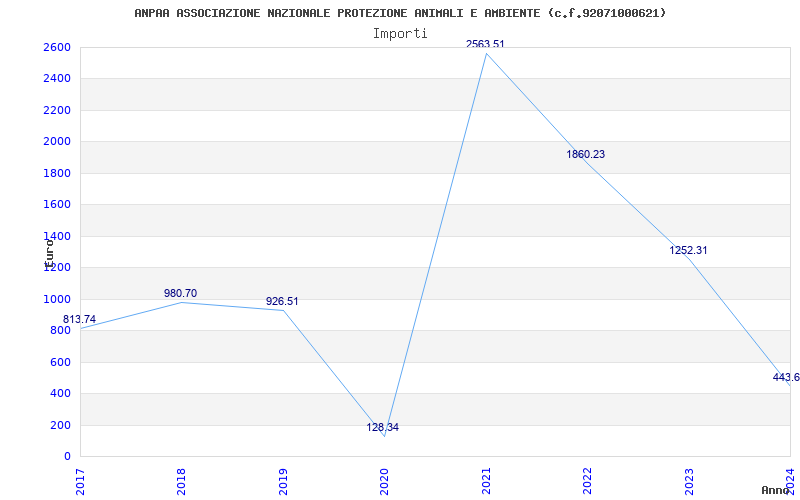This screenshot has height=500, width=800.
Task: Click the y-axis value 2200
Action: coord(57,110)
